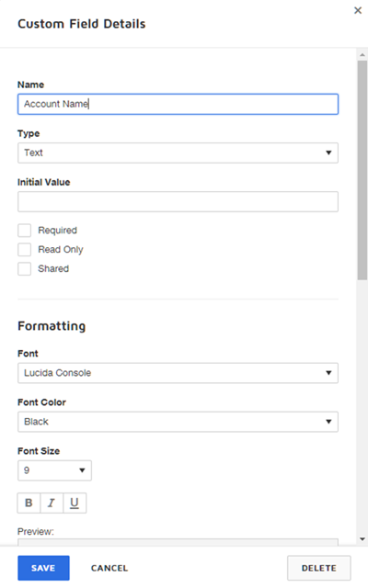
Task: Open the Font Color dropdown
Action: pos(178,422)
